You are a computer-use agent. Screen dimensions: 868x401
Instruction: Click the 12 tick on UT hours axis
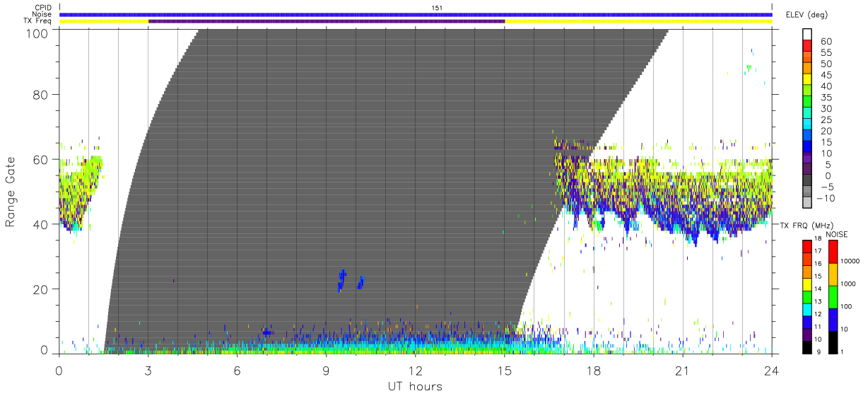point(416,371)
